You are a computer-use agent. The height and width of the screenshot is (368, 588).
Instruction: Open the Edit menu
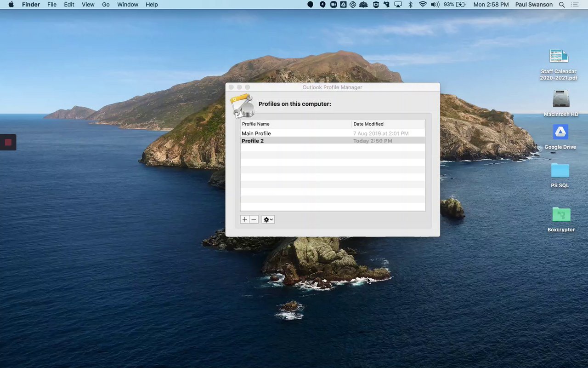(69, 5)
